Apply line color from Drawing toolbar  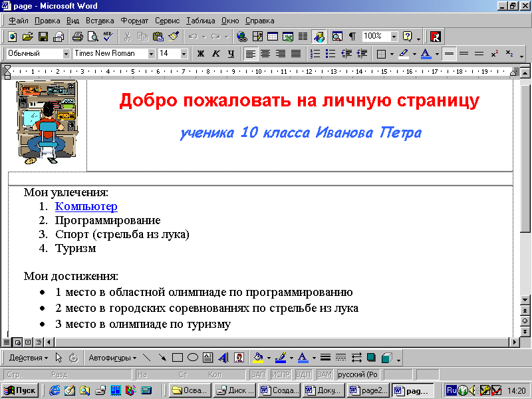click(x=281, y=358)
